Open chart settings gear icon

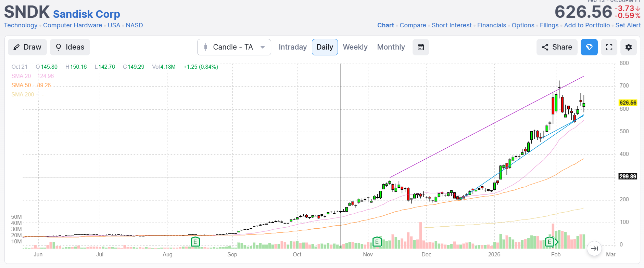coord(629,47)
